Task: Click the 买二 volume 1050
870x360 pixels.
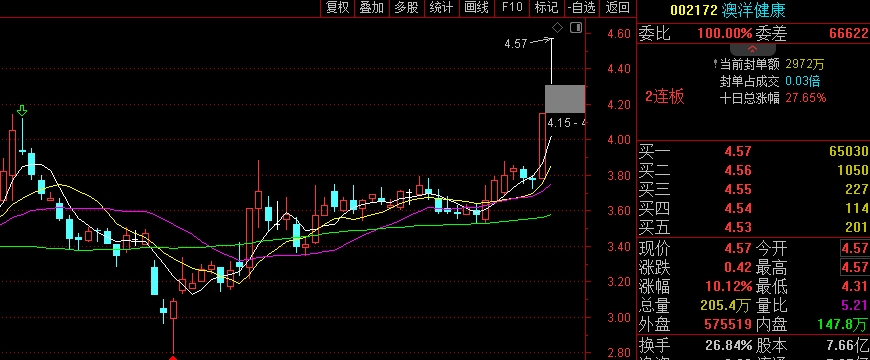Action: tap(852, 170)
